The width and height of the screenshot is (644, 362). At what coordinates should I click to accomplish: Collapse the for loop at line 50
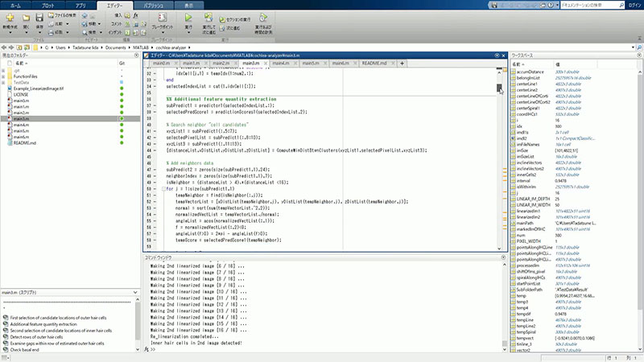163,189
